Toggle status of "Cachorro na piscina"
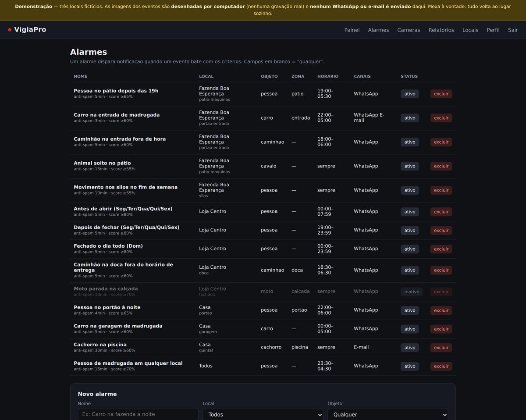 pos(410,348)
